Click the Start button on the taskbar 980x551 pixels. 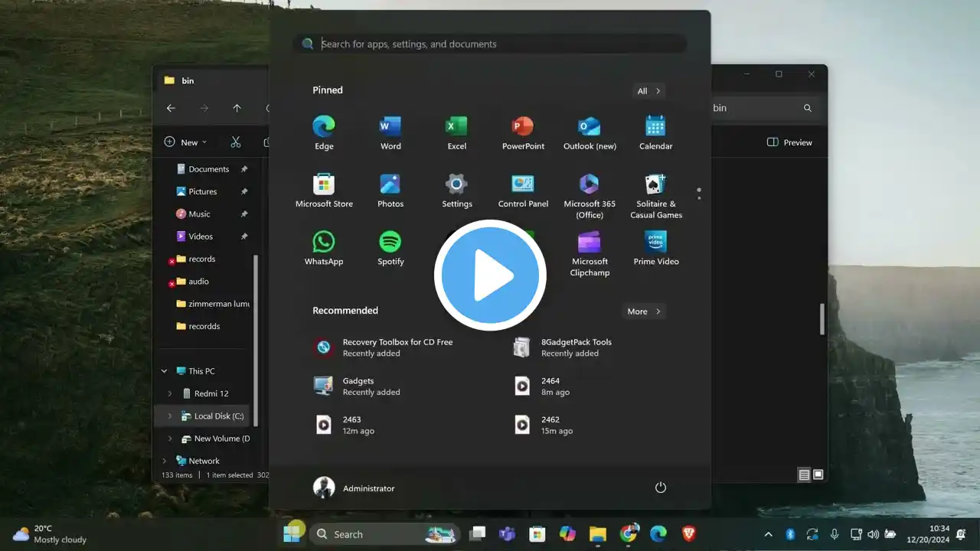click(x=292, y=534)
